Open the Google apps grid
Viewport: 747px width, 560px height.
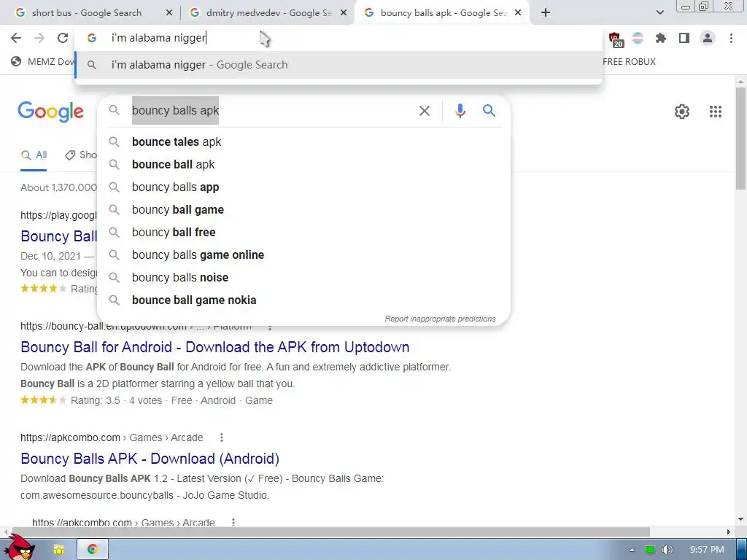[715, 112]
